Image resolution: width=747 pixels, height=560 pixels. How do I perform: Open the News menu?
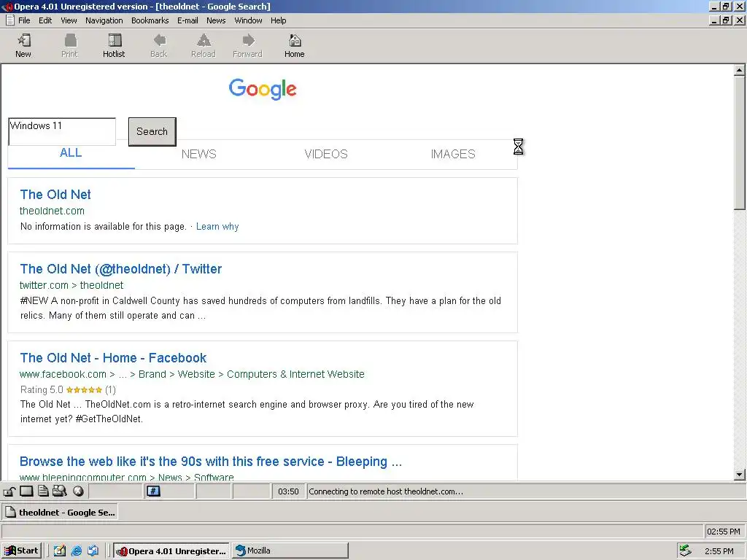point(216,20)
